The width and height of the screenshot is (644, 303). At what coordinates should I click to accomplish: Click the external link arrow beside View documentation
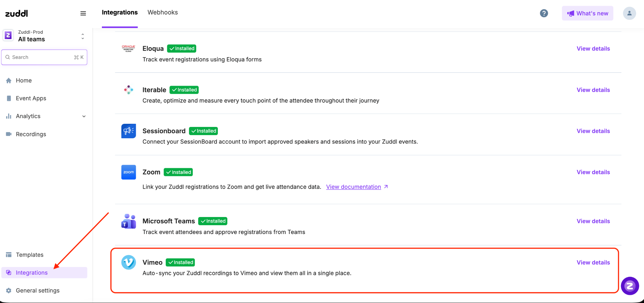pyautogui.click(x=386, y=187)
